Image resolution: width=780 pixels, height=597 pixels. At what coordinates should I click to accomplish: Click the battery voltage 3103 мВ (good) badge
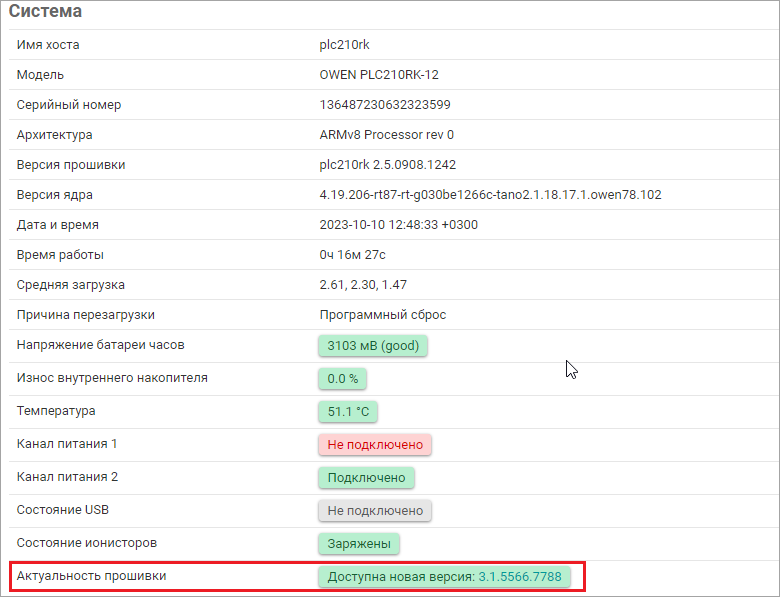[x=373, y=346]
